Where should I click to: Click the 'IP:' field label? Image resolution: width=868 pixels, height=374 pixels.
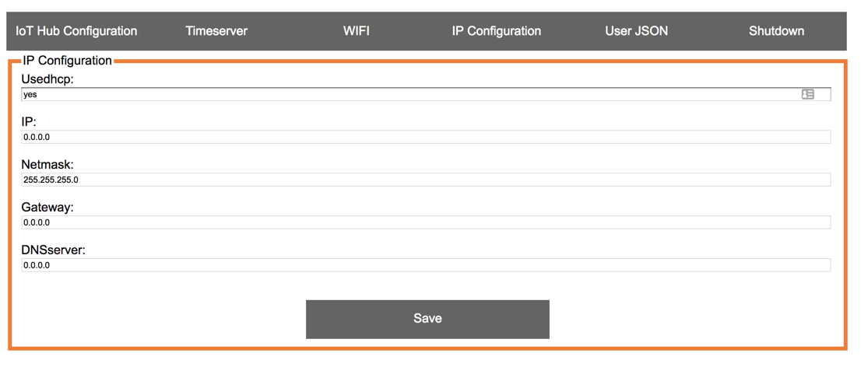(29, 122)
